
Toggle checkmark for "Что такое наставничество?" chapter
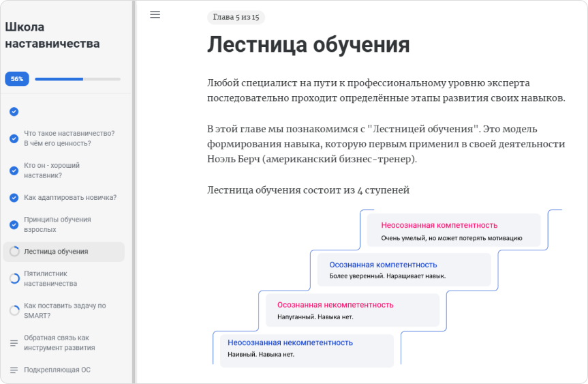tap(14, 138)
